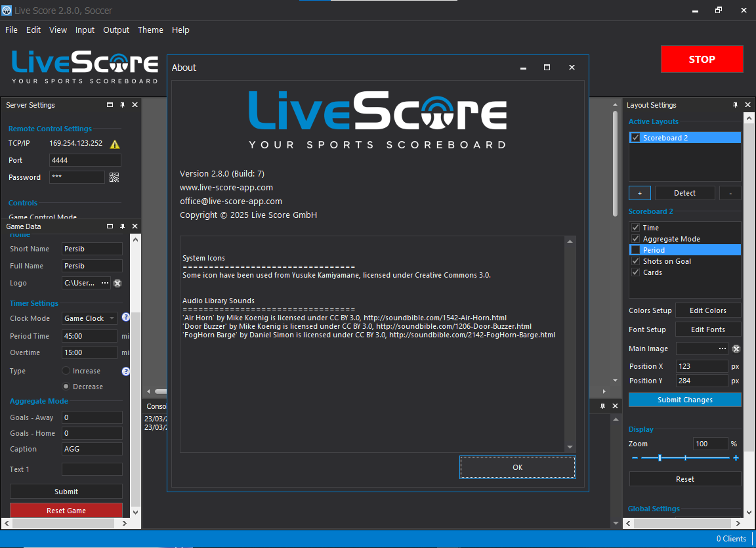Click the Zoom slider handle
The image size is (756, 548).
pos(660,458)
